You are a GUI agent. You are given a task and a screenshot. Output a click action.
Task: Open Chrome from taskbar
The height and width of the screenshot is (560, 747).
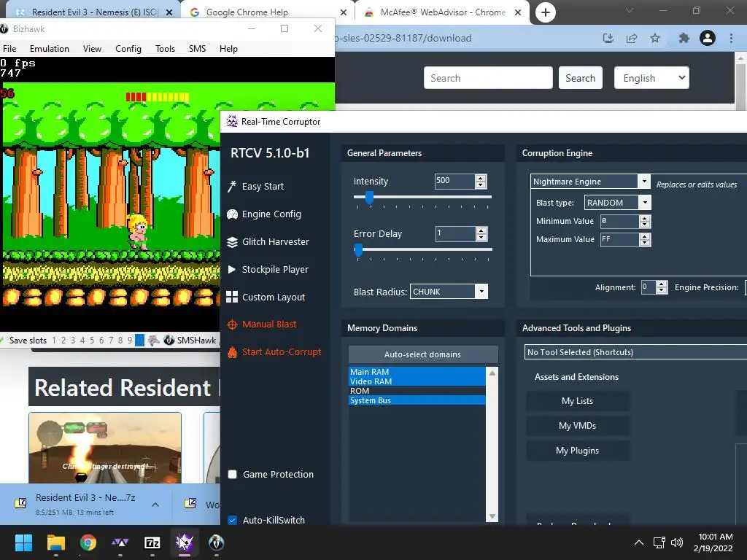(88, 542)
